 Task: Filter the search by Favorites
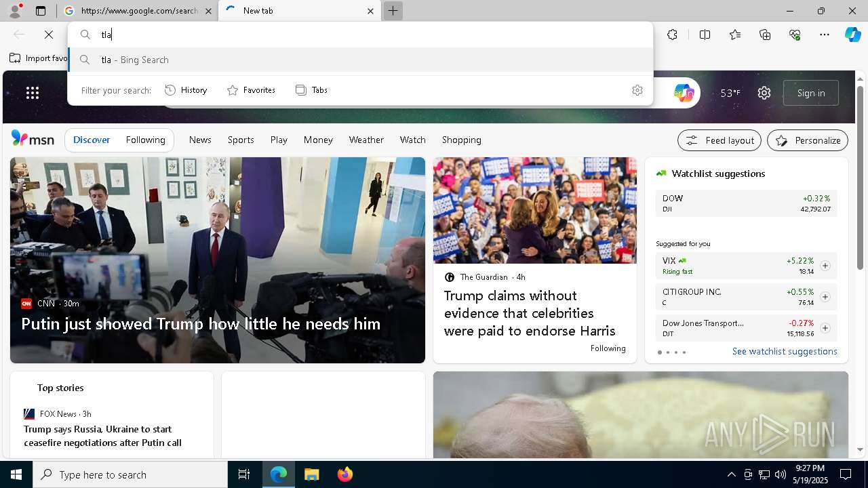pos(251,90)
